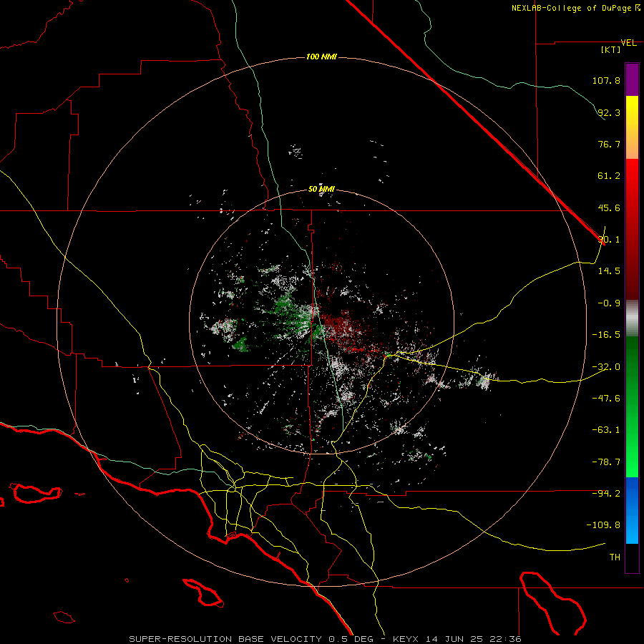This screenshot has height=644, width=644.
Task: Select the -16.5 scale value
Action: pyautogui.click(x=606, y=335)
